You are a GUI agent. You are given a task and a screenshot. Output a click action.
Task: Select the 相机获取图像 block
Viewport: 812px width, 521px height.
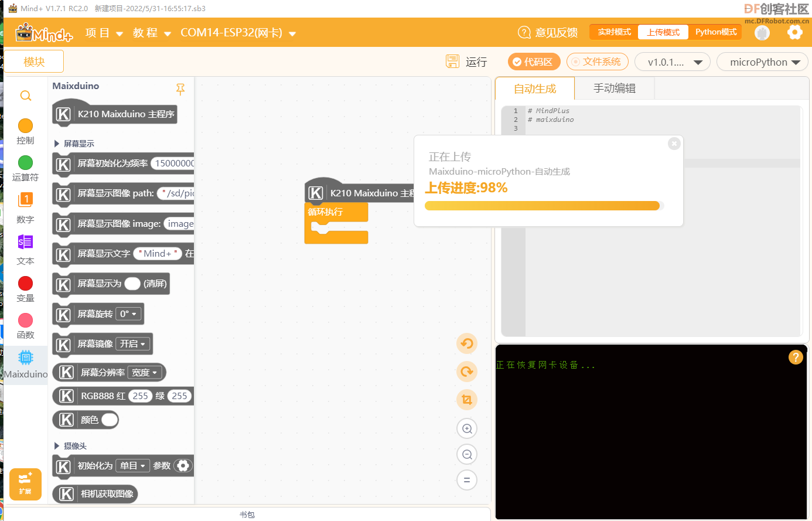[95, 494]
